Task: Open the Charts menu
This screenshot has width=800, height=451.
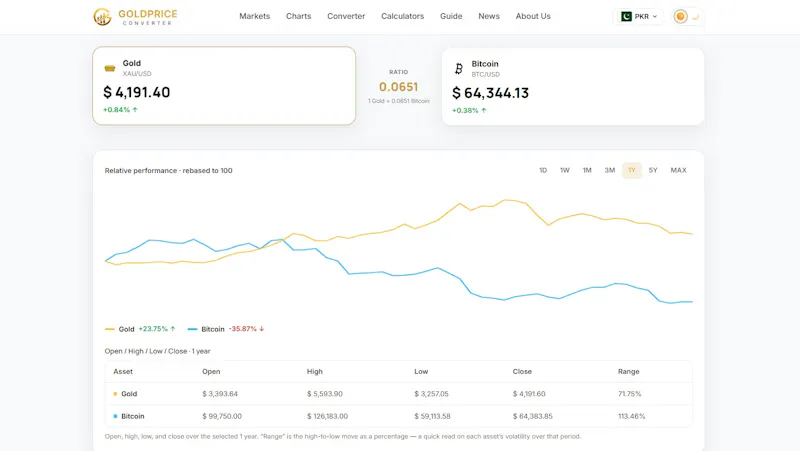Action: point(298,16)
